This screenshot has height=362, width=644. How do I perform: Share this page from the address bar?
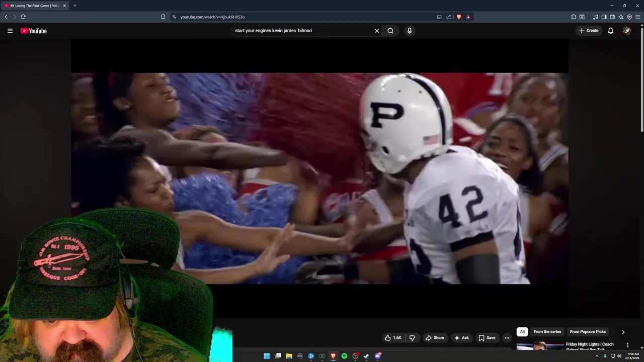(x=449, y=17)
